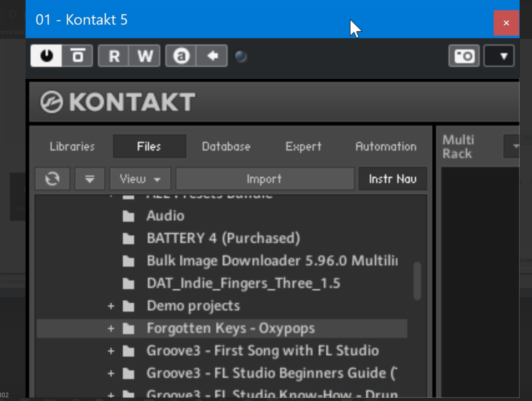The height and width of the screenshot is (401, 532).
Task: Expand the Demo projects folder
Action: pyautogui.click(x=111, y=306)
